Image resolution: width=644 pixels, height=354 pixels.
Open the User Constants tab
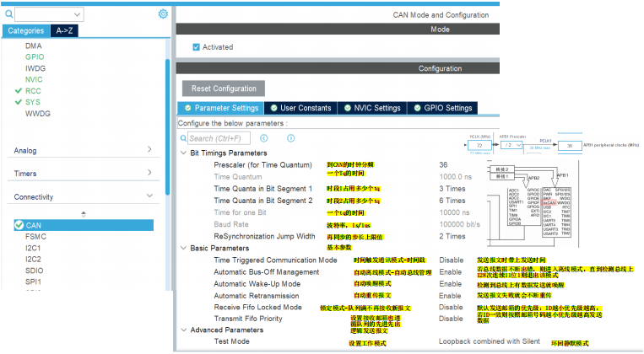[x=300, y=108]
